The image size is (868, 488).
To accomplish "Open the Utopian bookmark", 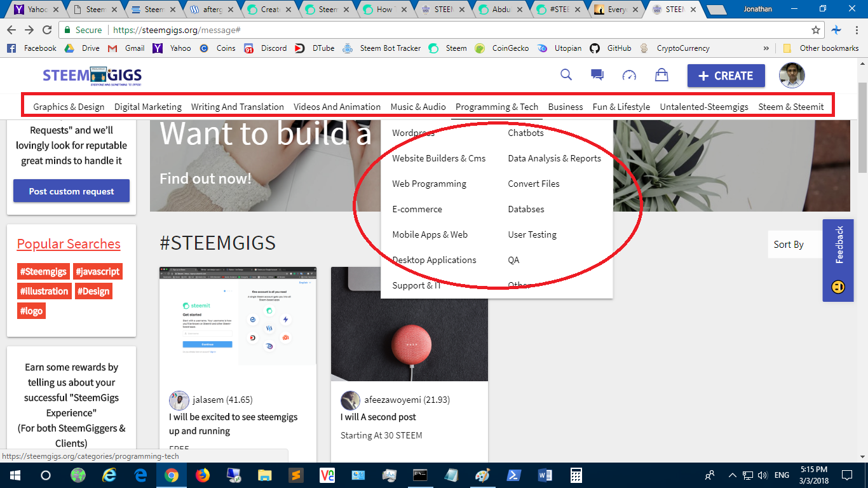I will (x=560, y=48).
